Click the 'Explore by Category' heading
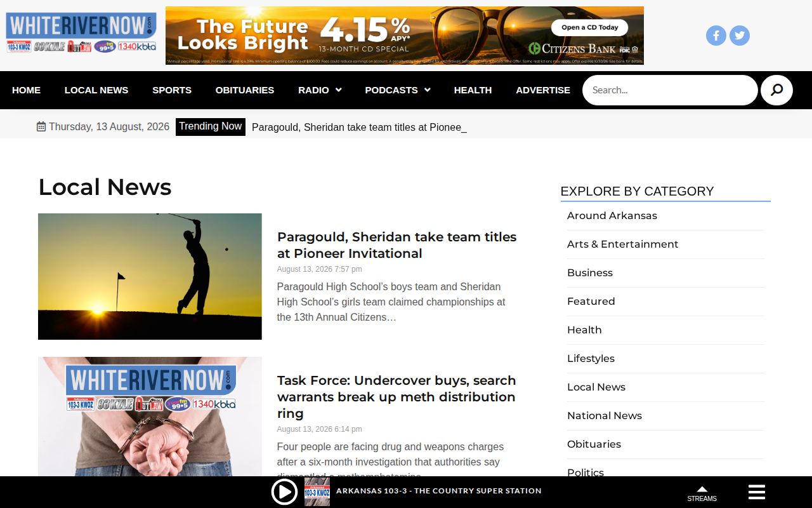This screenshot has height=508, width=812. coord(637,191)
